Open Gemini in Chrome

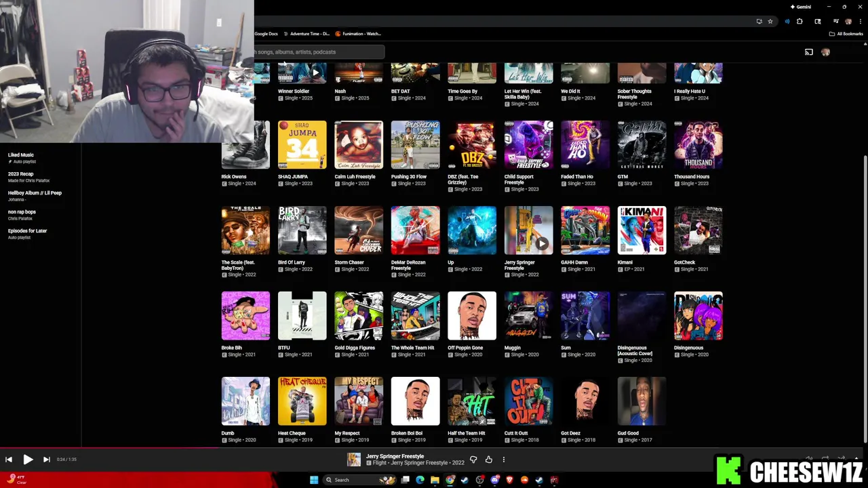click(801, 7)
